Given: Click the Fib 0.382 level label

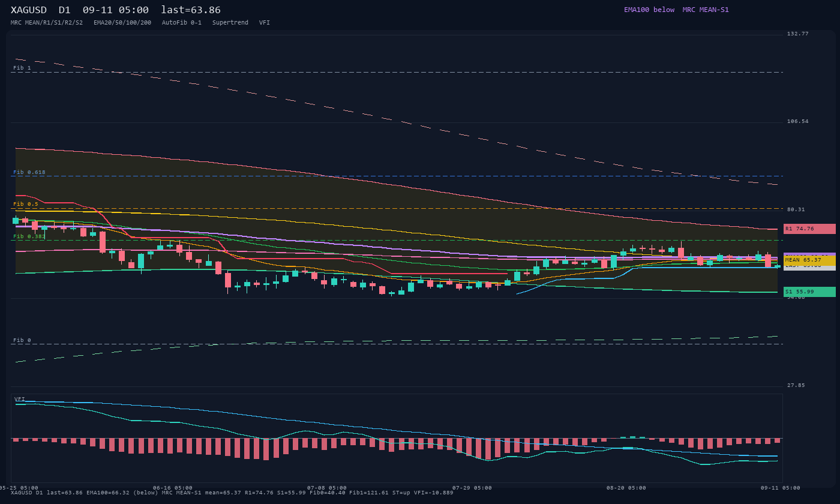Looking at the screenshot, I should tap(29, 236).
